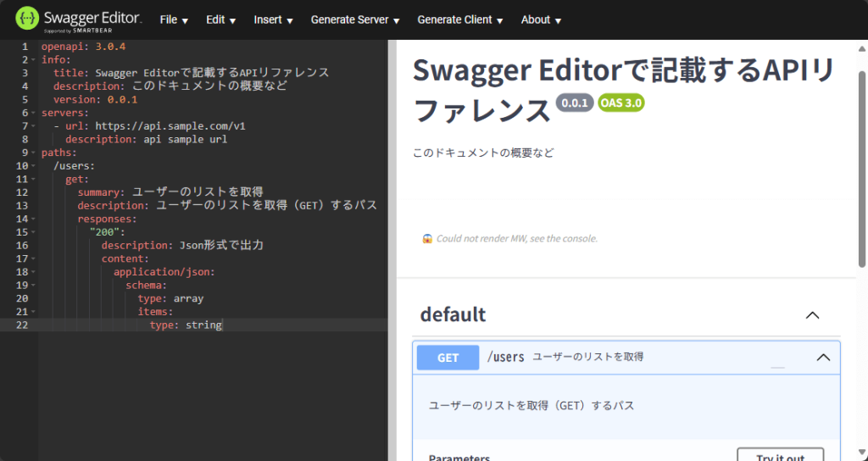Image resolution: width=868 pixels, height=461 pixels.
Task: Fold the items block at line 21
Action: point(33,312)
